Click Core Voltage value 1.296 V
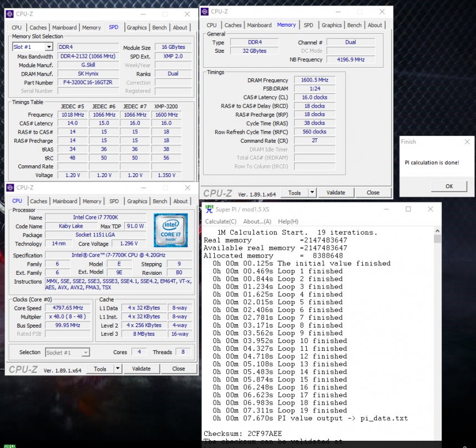Image resolution: width=476 pixels, height=448 pixels. (x=129, y=244)
